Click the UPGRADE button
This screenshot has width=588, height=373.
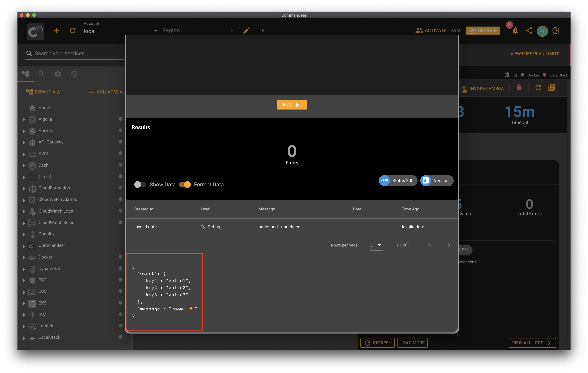click(483, 31)
